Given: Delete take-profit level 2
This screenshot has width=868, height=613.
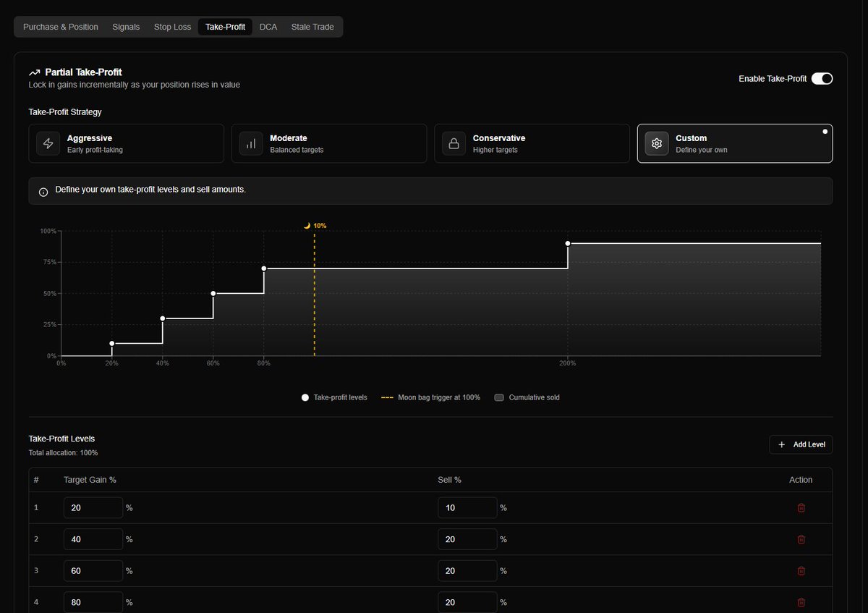Looking at the screenshot, I should [x=801, y=539].
